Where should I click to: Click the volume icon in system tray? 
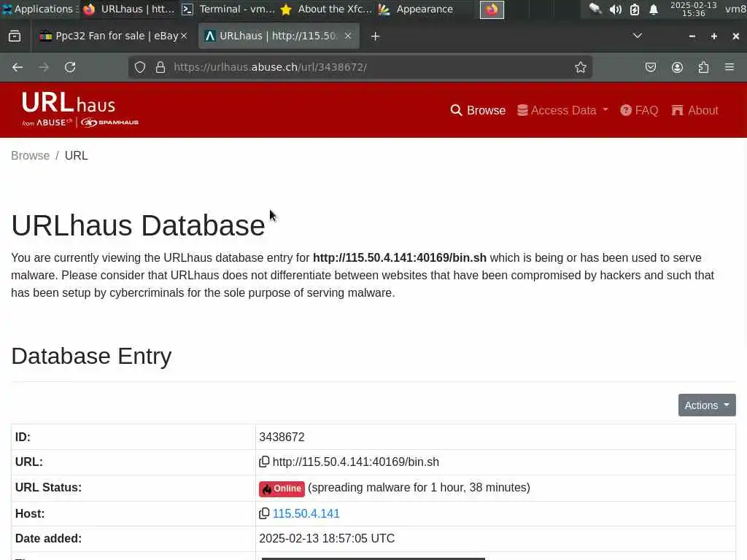click(x=615, y=9)
